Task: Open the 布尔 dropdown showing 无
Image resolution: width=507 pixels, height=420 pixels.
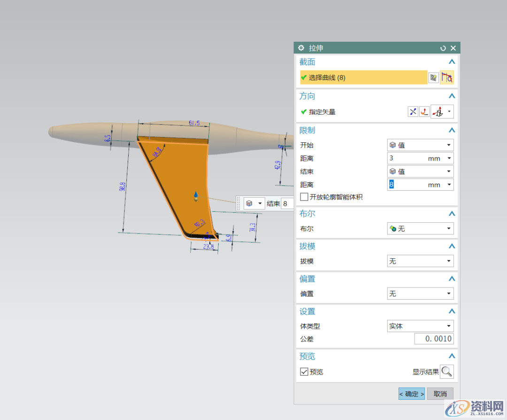Action: [x=420, y=228]
